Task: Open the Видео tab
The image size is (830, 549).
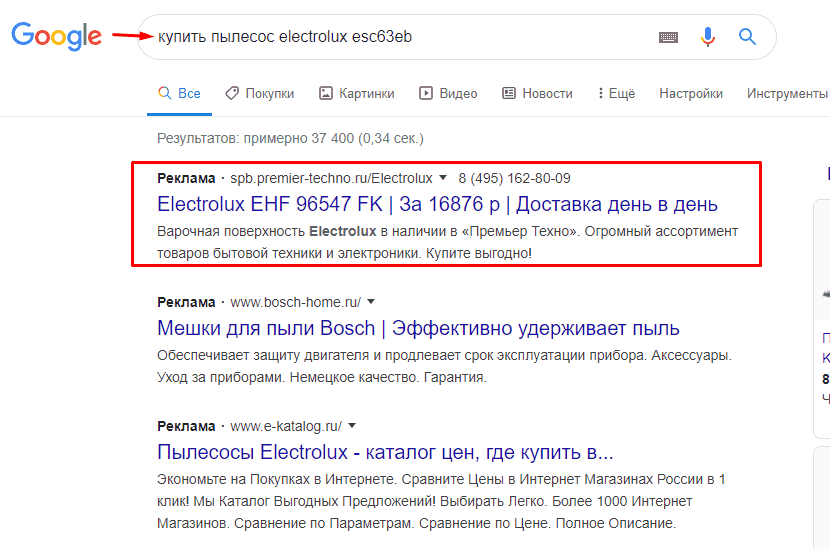Action: click(448, 94)
